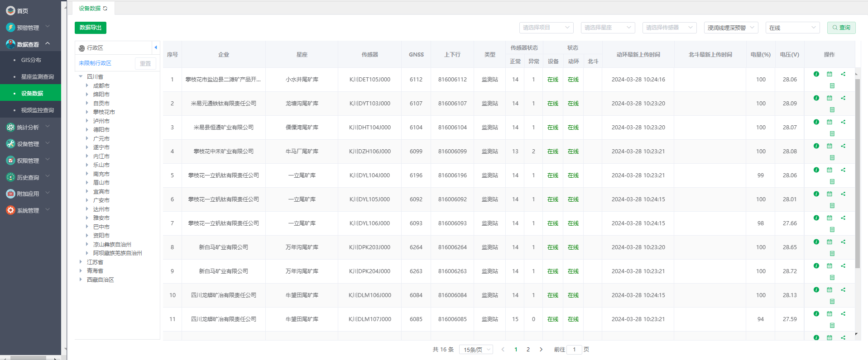Open the 15条/页 page size dropdown
Viewport: 868px width, 360px height.
click(x=476, y=350)
